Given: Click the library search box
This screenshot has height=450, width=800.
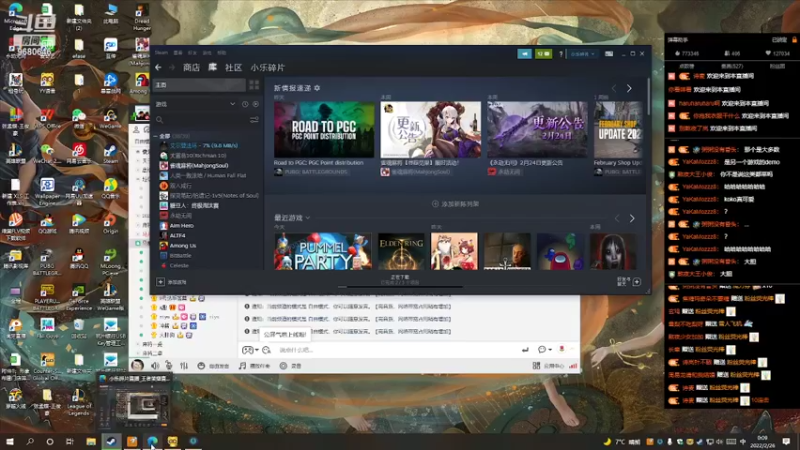Looking at the screenshot, I should point(202,120).
